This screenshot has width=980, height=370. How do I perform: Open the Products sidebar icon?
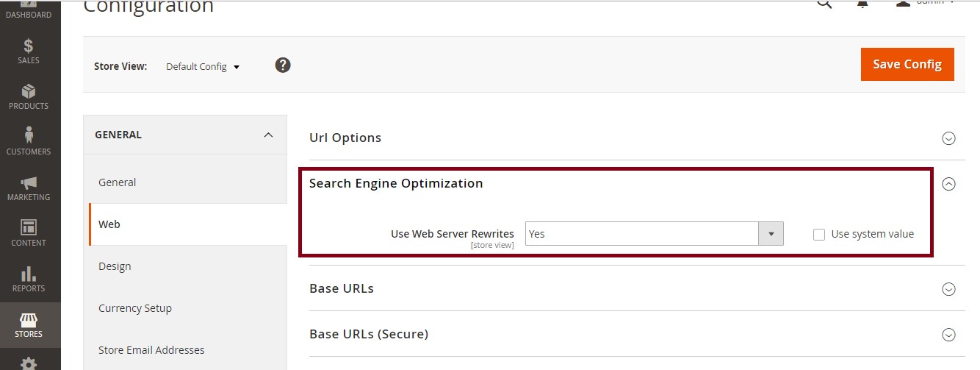29,97
